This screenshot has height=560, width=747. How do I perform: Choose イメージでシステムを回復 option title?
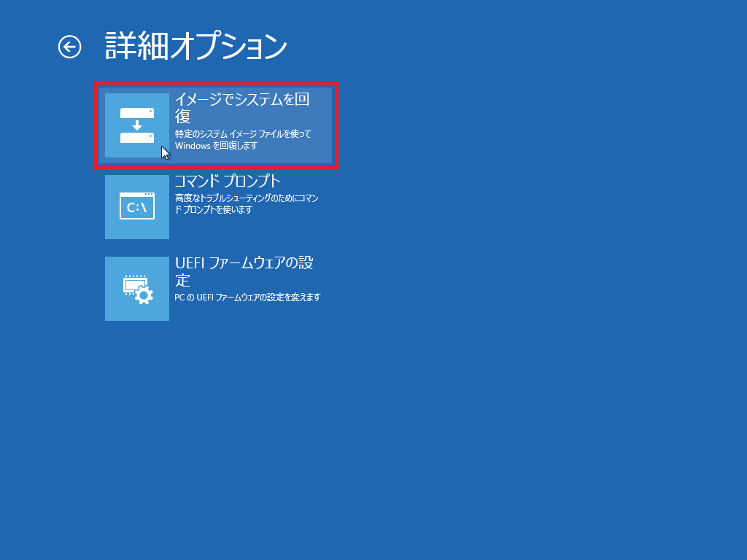tap(242, 108)
